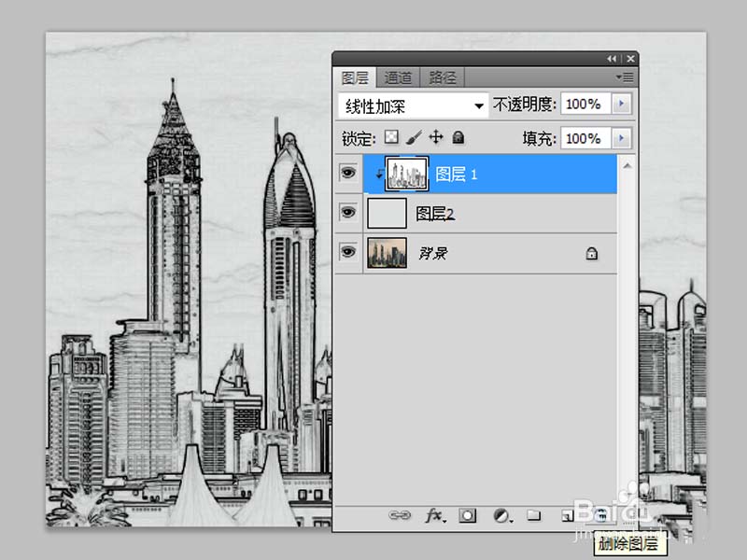Hide the 背景 layer
This screenshot has width=747, height=560.
[347, 252]
